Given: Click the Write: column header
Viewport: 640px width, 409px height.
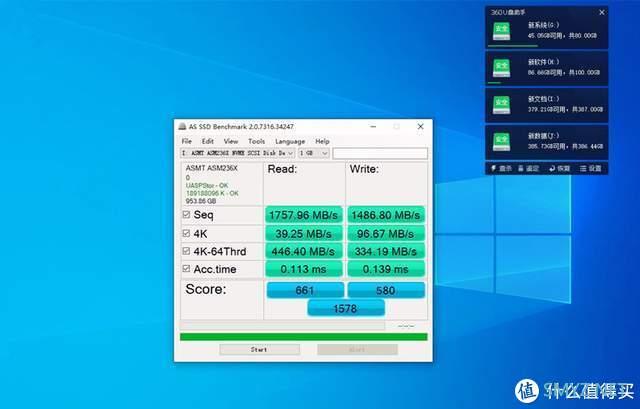Looking at the screenshot, I should 364,169.
